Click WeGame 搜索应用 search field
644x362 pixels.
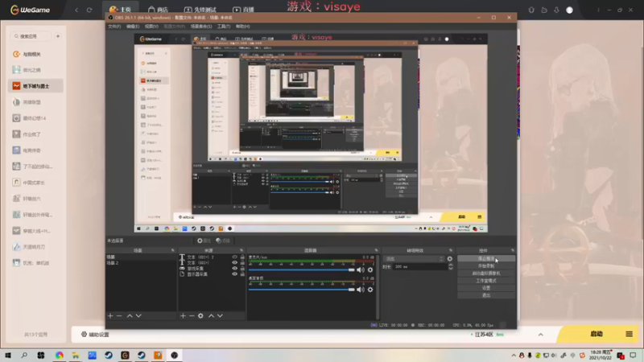tap(31, 36)
